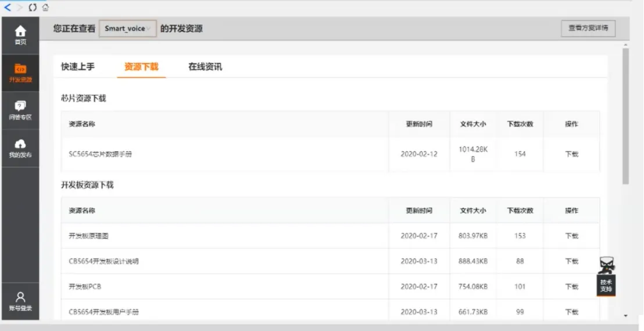Click 查看方案详情 button
Image resolution: width=644 pixels, height=331 pixels.
(588, 29)
